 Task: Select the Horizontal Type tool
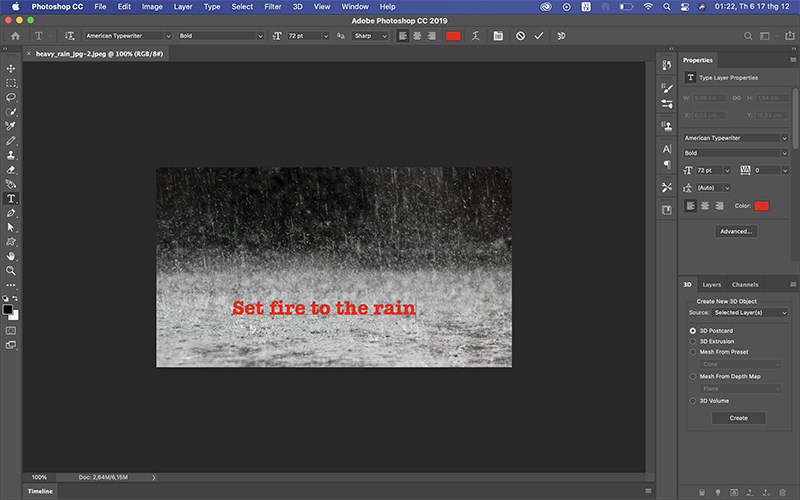coord(11,198)
